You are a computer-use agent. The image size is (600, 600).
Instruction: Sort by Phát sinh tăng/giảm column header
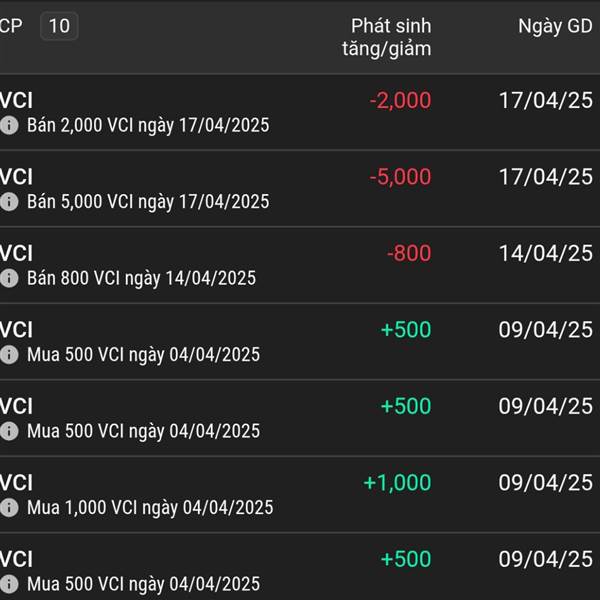386,37
